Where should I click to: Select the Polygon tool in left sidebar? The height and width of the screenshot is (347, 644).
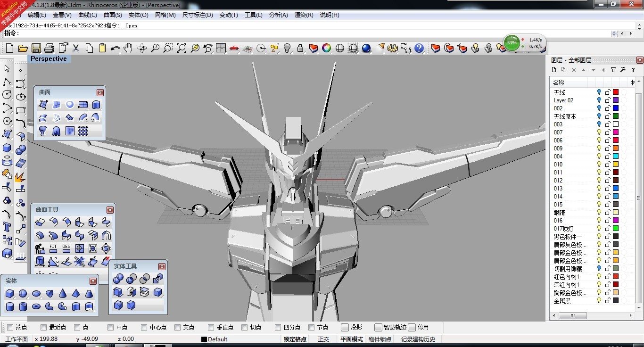(7, 121)
